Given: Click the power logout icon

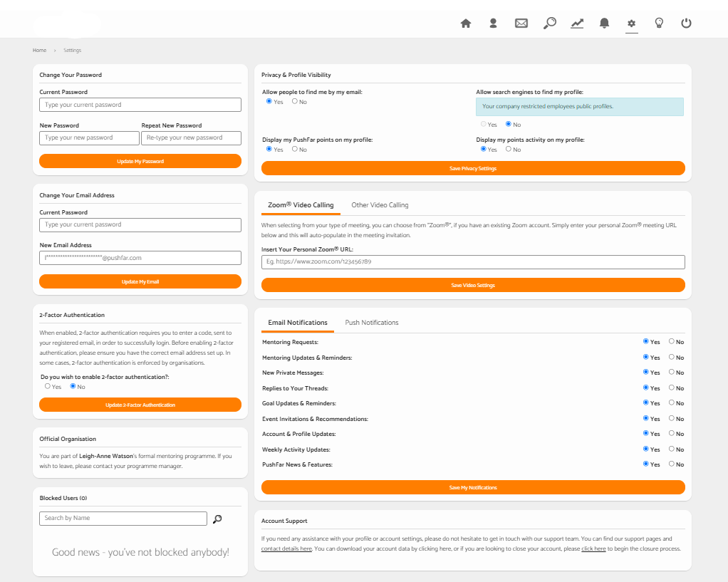Looking at the screenshot, I should point(686,24).
